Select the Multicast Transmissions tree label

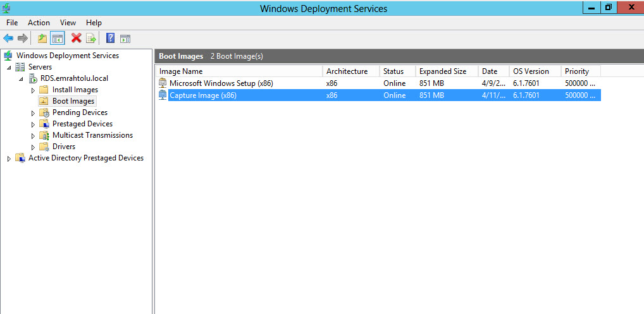[92, 135]
